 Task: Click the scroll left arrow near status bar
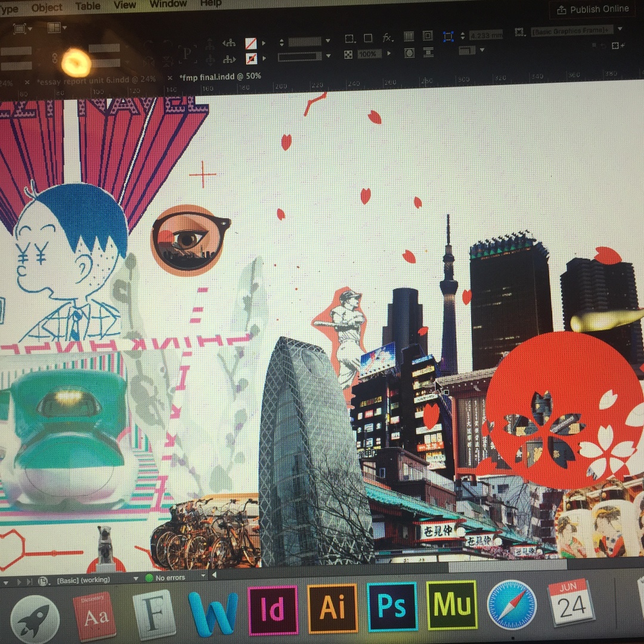coord(214,575)
